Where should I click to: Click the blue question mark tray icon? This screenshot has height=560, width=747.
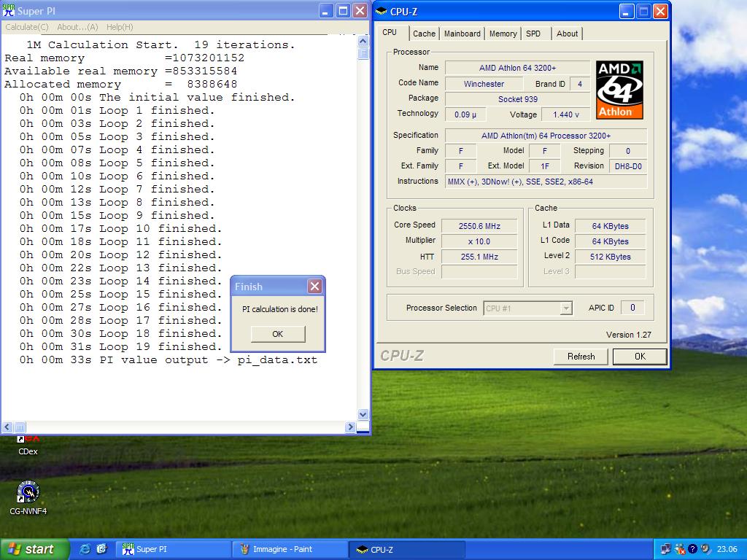pyautogui.click(x=693, y=549)
